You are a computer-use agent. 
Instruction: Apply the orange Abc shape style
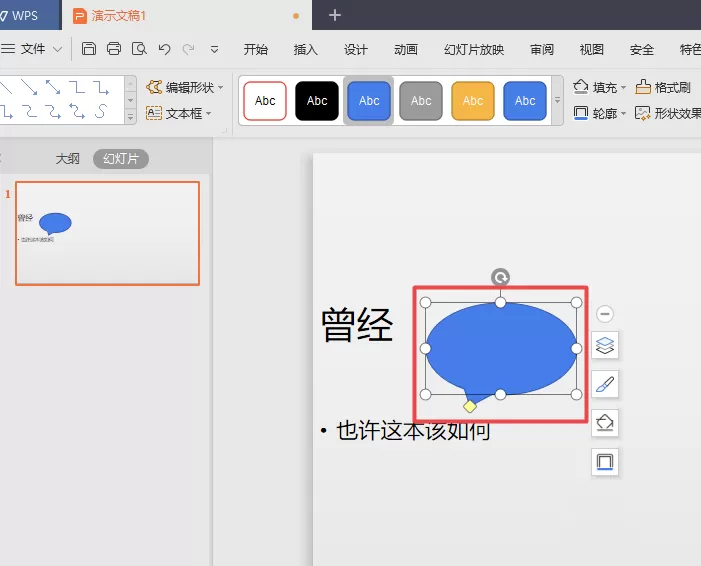tap(473, 101)
